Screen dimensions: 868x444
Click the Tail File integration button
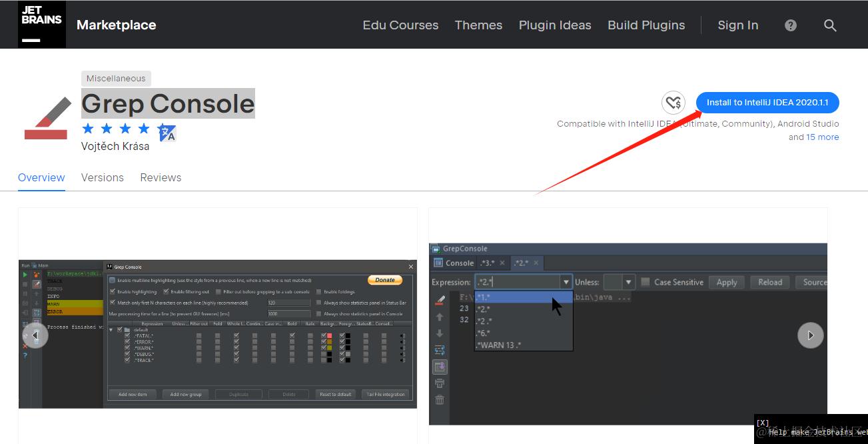click(385, 394)
